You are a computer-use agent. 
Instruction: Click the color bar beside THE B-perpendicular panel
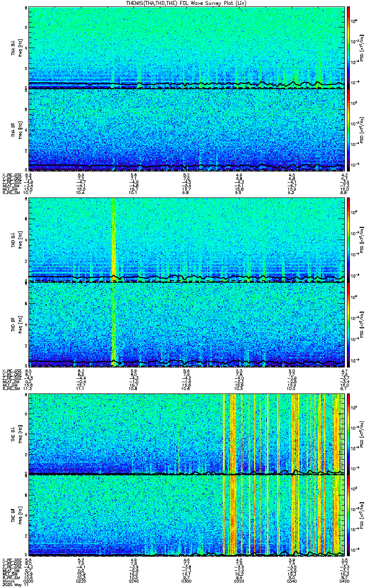coord(349,434)
